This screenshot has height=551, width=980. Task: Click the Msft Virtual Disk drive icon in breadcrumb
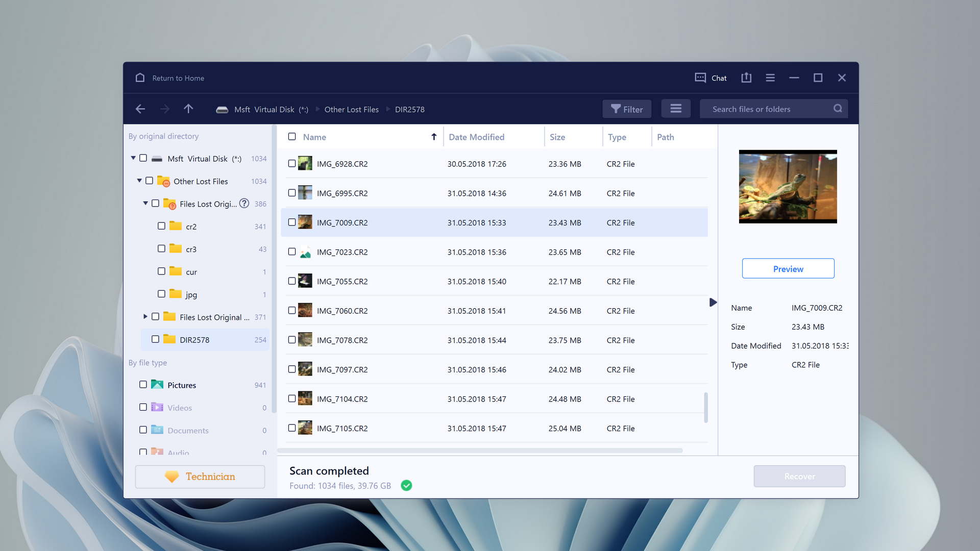point(222,109)
